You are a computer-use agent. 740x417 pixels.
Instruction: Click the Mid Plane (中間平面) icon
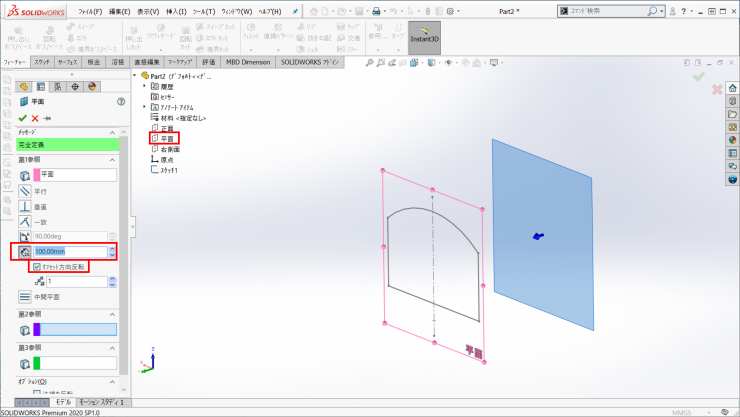tap(26, 297)
